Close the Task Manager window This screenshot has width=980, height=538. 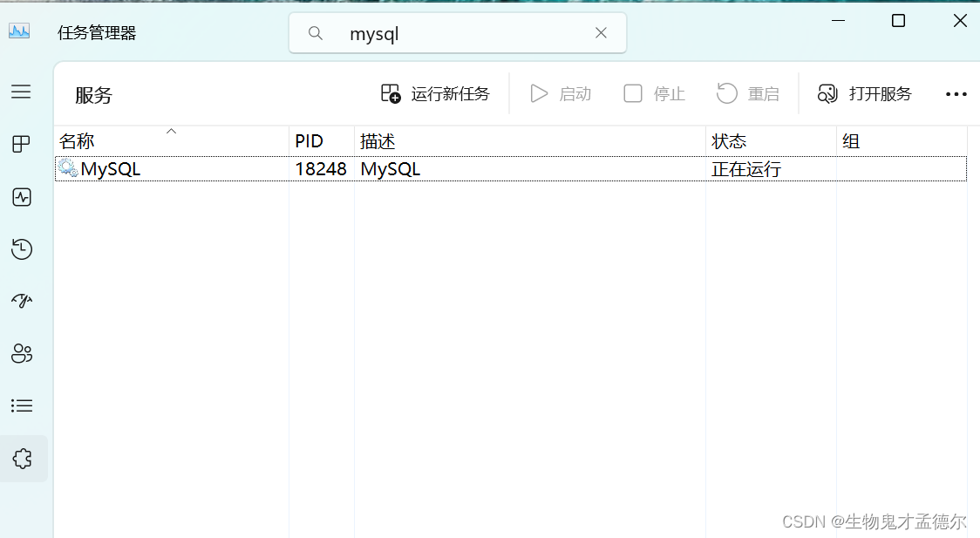(x=960, y=21)
